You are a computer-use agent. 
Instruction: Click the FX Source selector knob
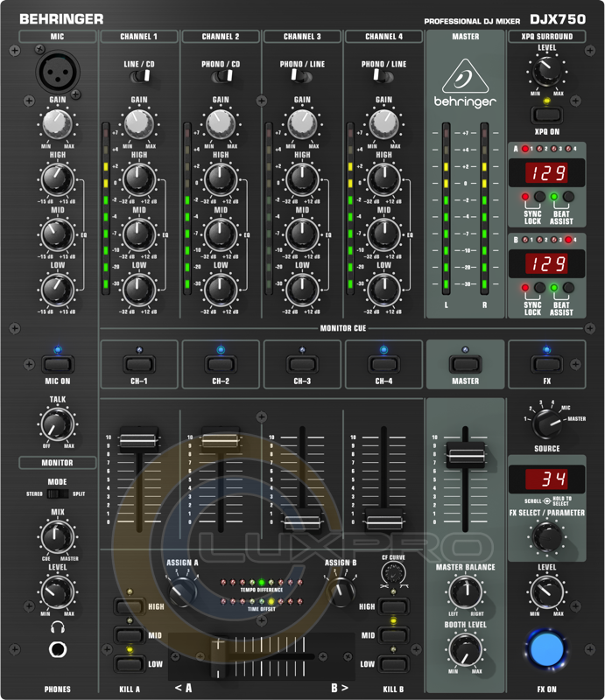[547, 424]
